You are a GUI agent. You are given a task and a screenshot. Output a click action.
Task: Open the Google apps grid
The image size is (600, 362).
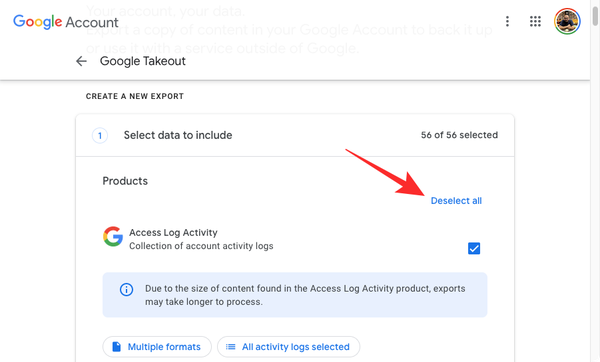535,21
